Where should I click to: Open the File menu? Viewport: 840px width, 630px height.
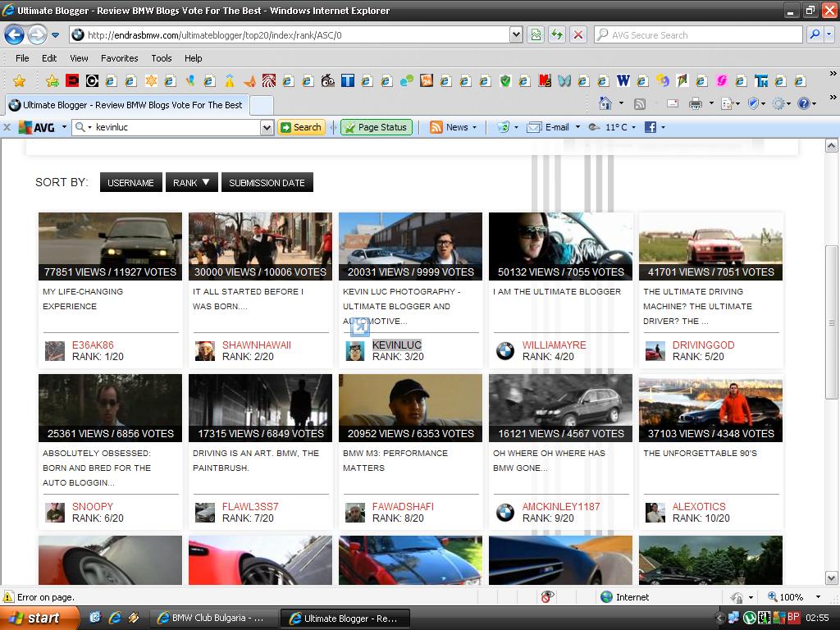point(22,58)
